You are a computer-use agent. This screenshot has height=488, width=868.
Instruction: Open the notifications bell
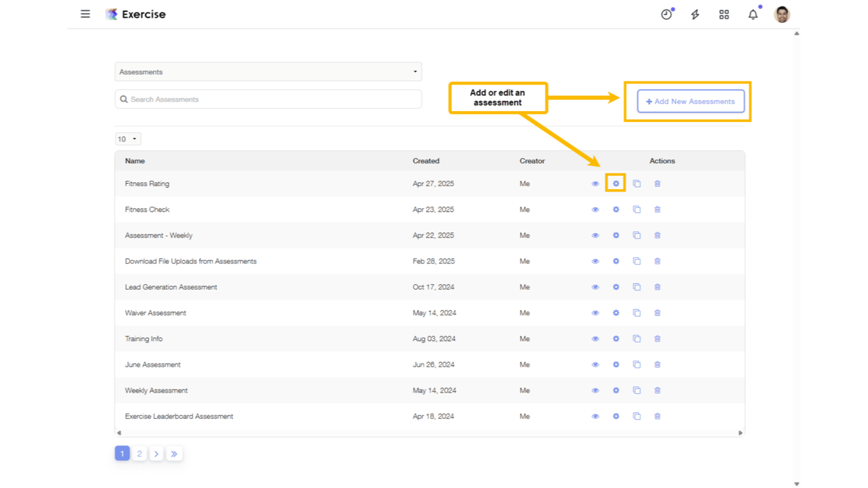[753, 15]
